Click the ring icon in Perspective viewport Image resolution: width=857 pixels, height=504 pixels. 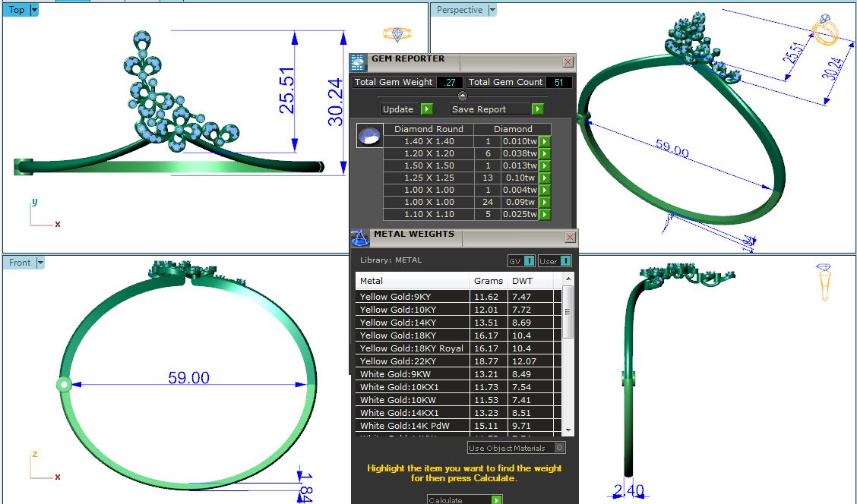pos(825,29)
